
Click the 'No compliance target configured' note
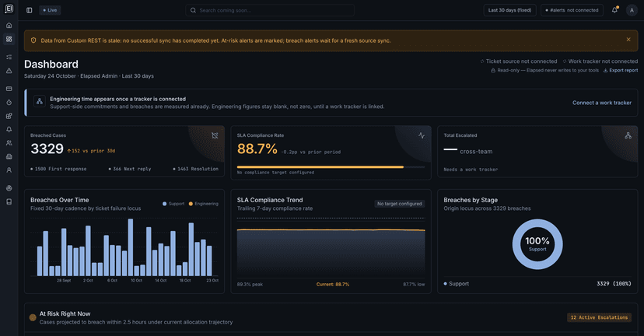tap(275, 173)
